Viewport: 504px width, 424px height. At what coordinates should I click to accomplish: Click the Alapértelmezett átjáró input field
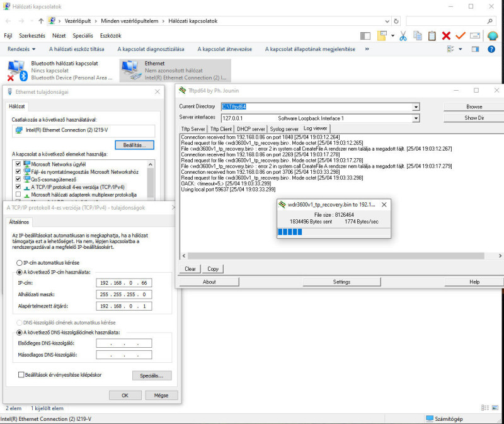pos(123,306)
